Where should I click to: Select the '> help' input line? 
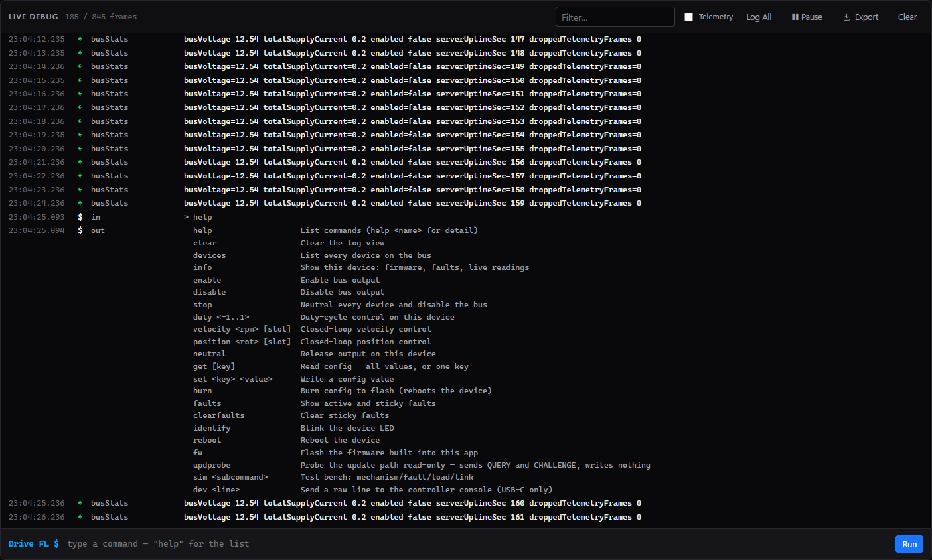point(198,217)
